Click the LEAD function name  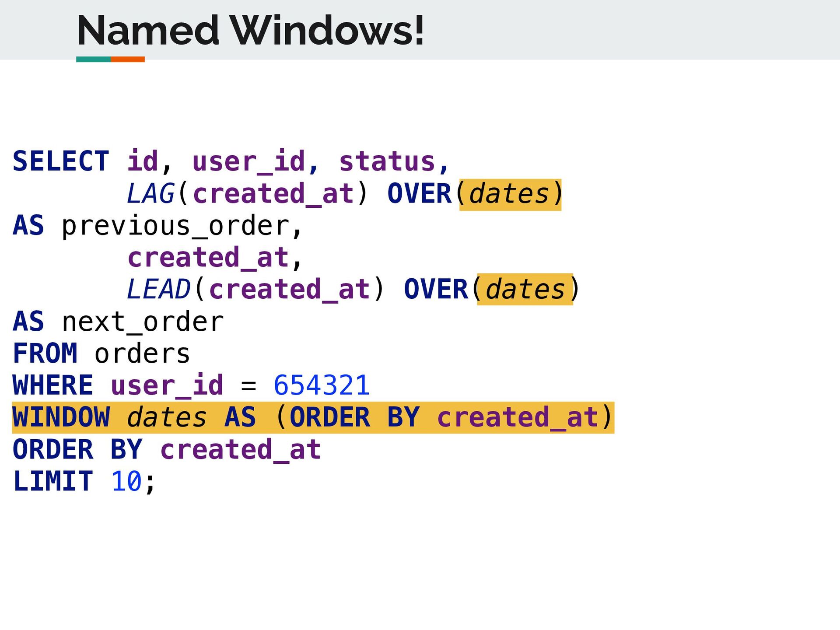(x=159, y=289)
